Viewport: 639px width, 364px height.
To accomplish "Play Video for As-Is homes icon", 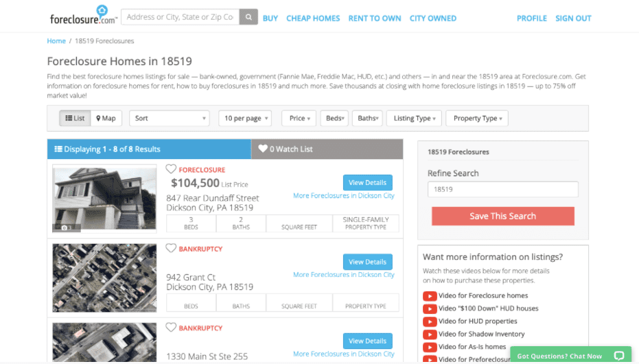I will click(x=430, y=347).
